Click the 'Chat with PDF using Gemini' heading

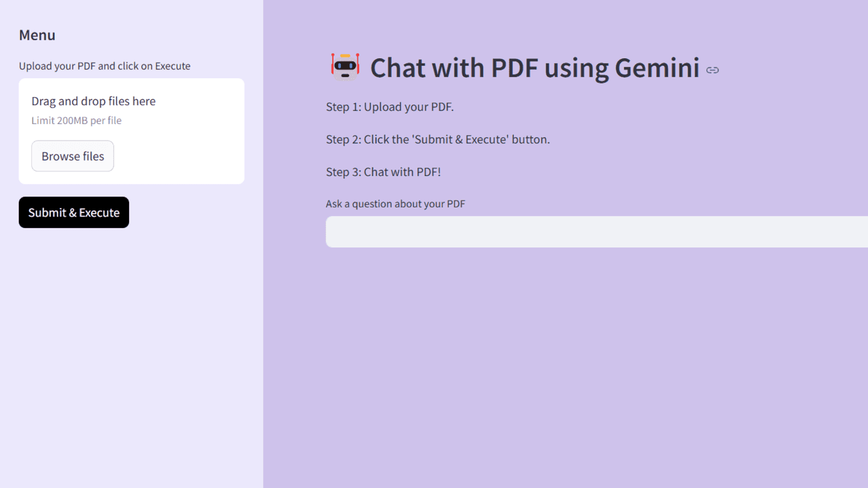(x=535, y=67)
